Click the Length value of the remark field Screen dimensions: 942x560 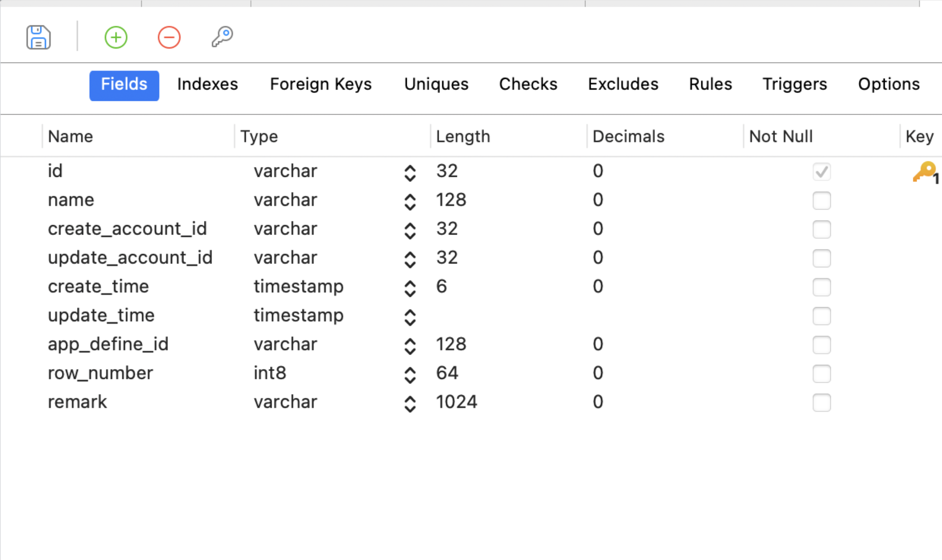(x=456, y=402)
